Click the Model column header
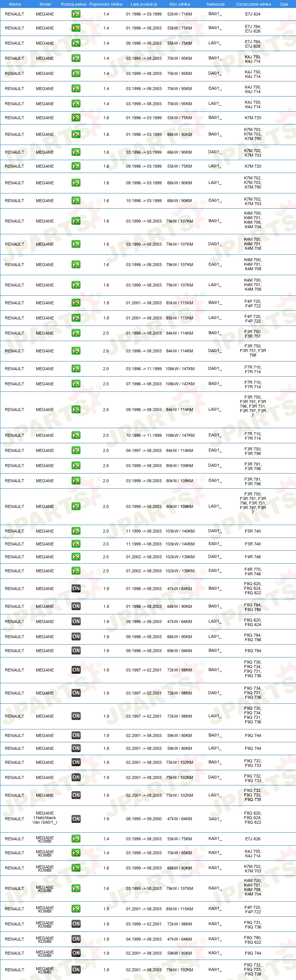The height and width of the screenshot is (980, 296). click(x=45, y=4)
